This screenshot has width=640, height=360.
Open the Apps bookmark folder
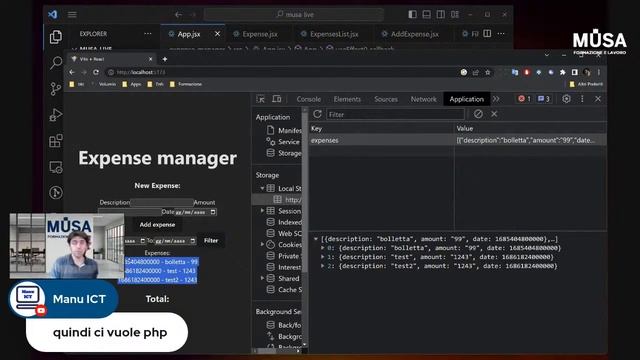coord(131,84)
